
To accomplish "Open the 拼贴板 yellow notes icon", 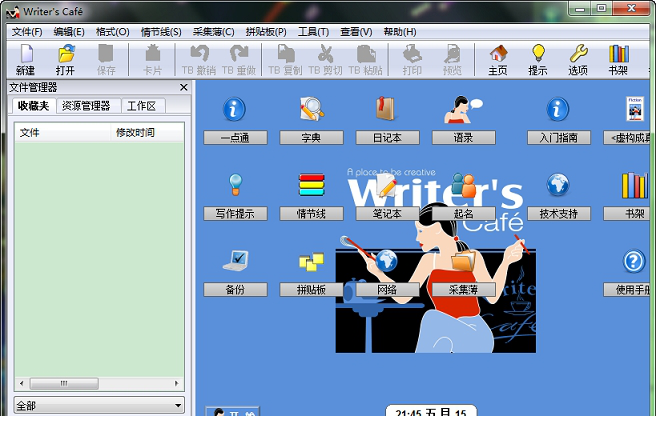I will tap(311, 261).
